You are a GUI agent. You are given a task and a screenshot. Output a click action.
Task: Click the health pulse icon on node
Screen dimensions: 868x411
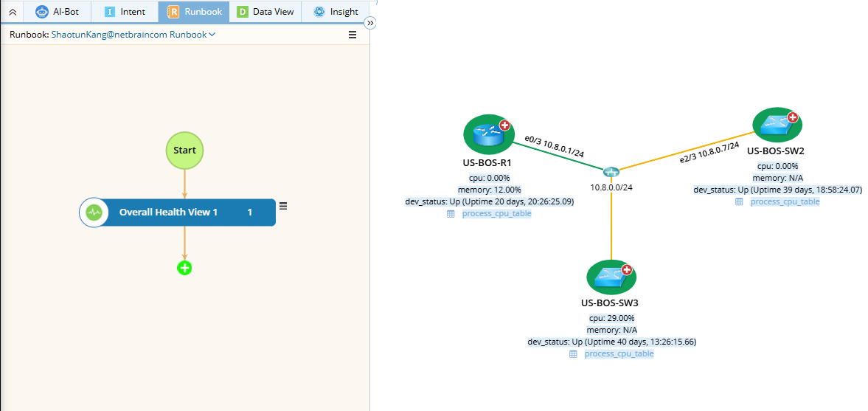tap(94, 213)
